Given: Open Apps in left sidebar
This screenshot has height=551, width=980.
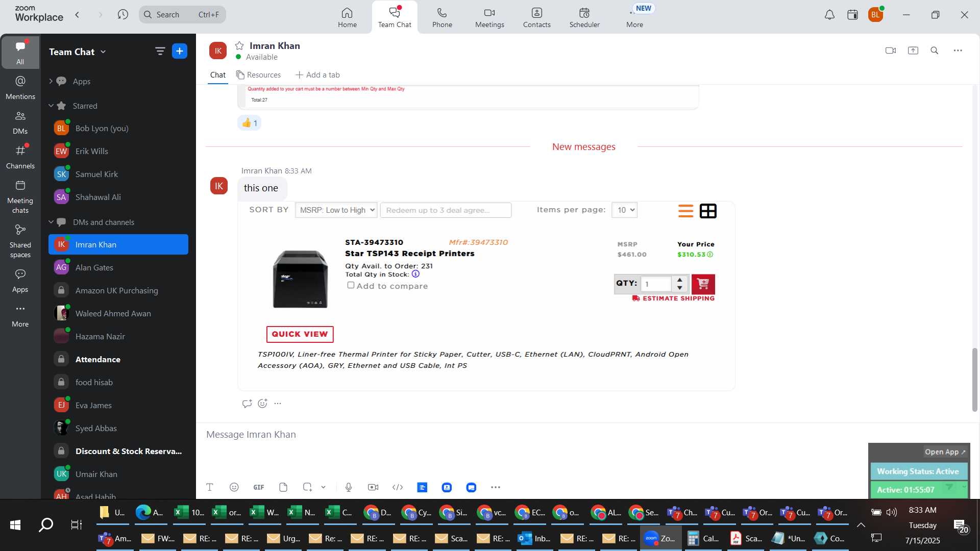Looking at the screenshot, I should pyautogui.click(x=20, y=281).
